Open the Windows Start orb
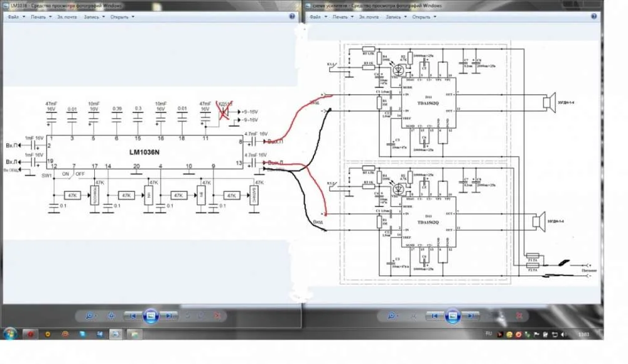 pyautogui.click(x=9, y=334)
